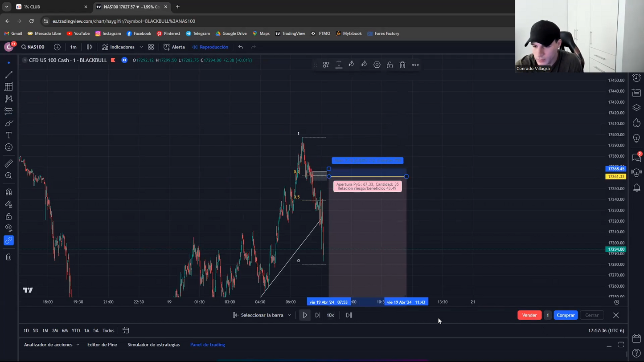Screen dimensions: 644x362
Task: Click the magnet mode icon
Action: 8,192
